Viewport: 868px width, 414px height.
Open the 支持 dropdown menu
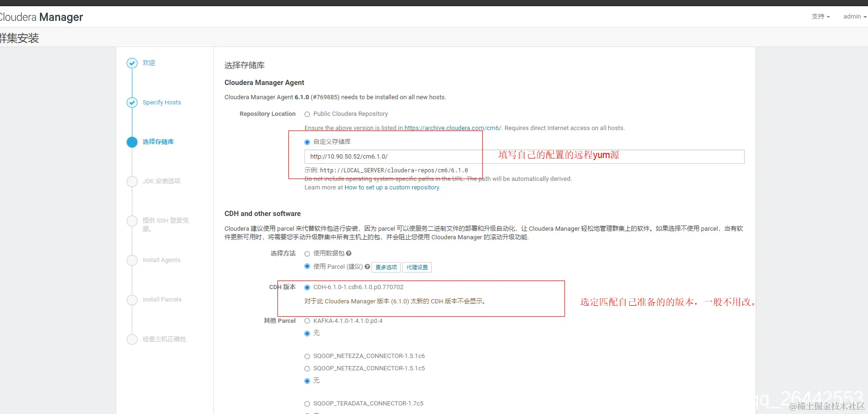tap(821, 17)
